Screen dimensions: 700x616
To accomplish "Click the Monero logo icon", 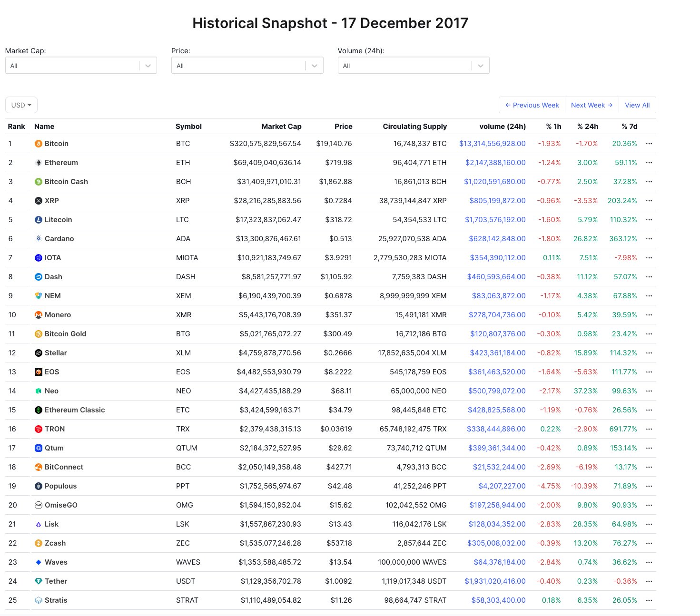I will click(39, 315).
